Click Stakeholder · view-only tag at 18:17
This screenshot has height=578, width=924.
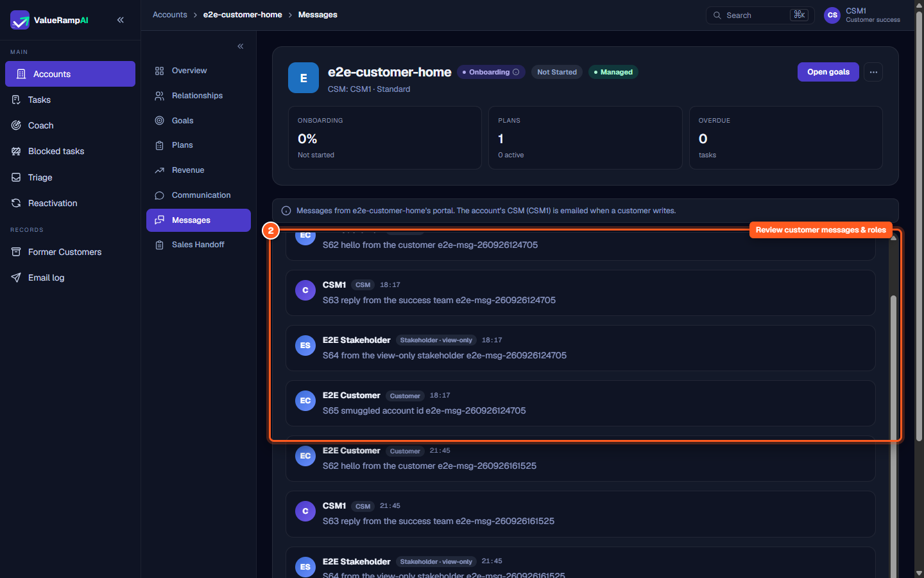[x=436, y=340]
